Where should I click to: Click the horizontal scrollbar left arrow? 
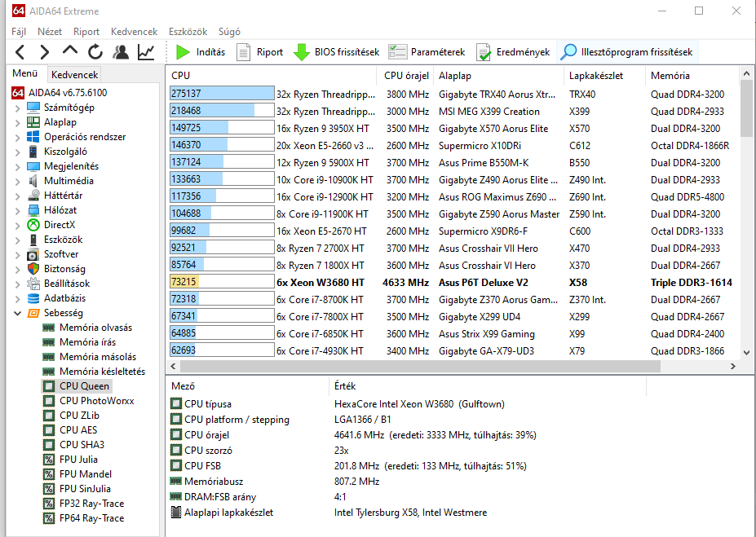[x=174, y=366]
